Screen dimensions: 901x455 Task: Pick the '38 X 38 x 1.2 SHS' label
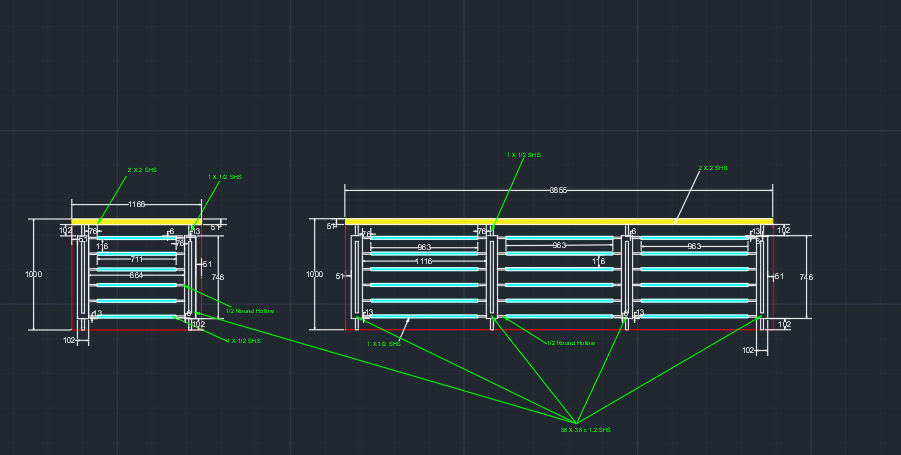(x=586, y=430)
